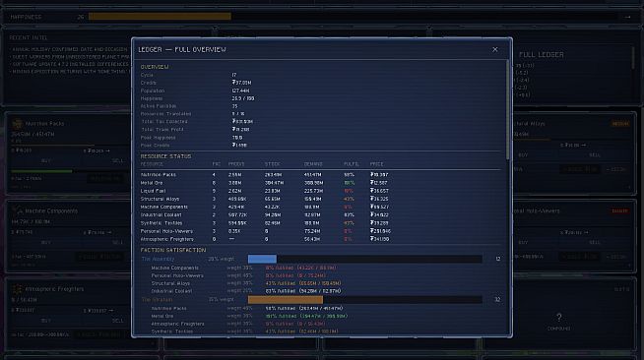The image size is (644, 360).
Task: Click the Nutrition Packs card title
Action: 44,123
